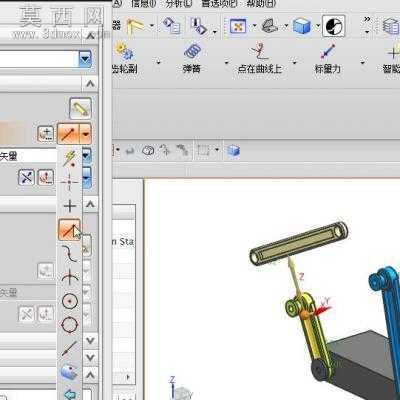
Task: Click the Fit view icon in top toolbar
Action: (238, 26)
